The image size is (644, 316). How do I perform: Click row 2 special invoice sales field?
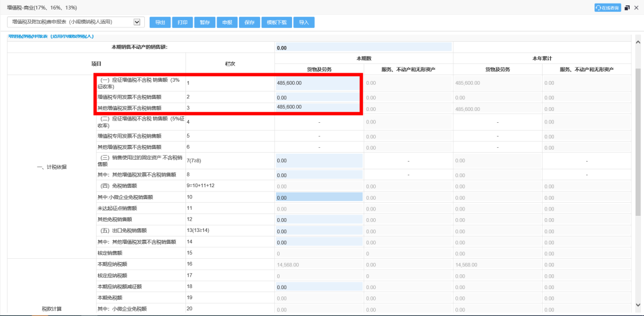(x=318, y=97)
